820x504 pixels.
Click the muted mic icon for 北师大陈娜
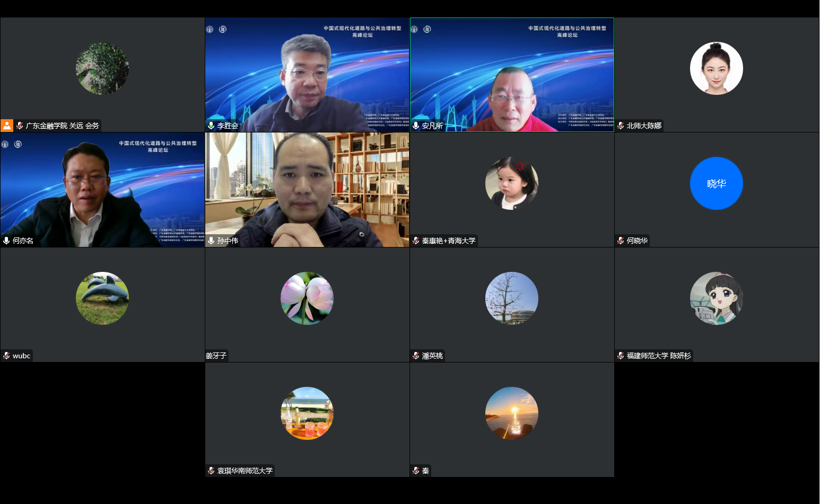click(621, 126)
